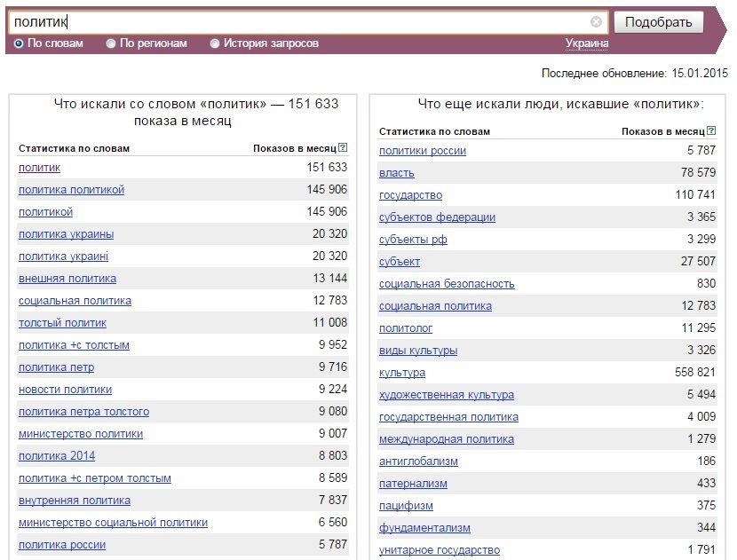Open the 'политика +с толстым' link
The height and width of the screenshot is (560, 737).
coord(74,345)
